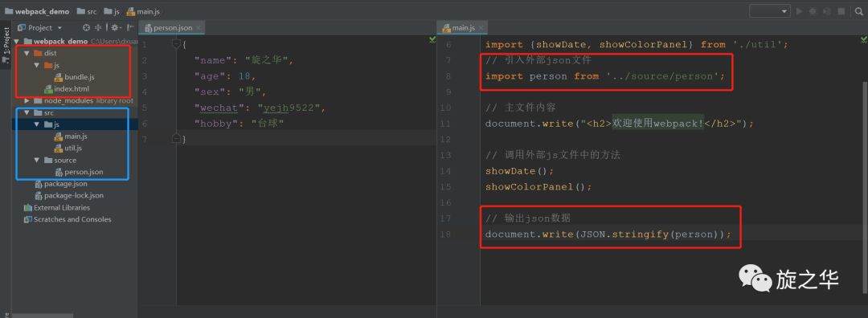Collapse the source folder arrow

point(37,161)
